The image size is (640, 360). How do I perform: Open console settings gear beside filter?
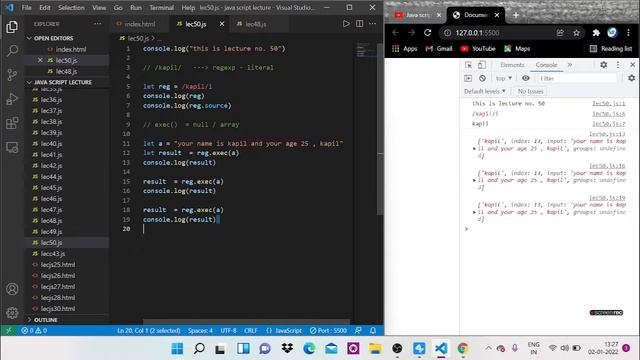coord(631,78)
